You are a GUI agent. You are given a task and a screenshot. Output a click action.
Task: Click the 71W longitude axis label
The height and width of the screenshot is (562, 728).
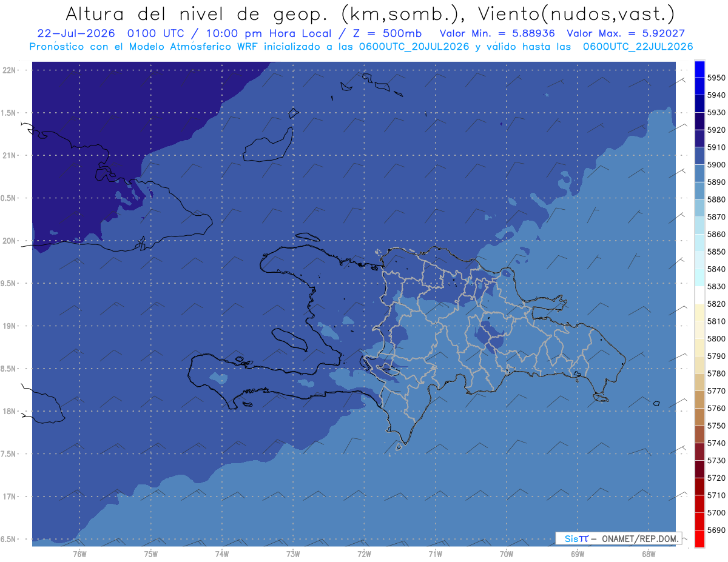coord(435,554)
